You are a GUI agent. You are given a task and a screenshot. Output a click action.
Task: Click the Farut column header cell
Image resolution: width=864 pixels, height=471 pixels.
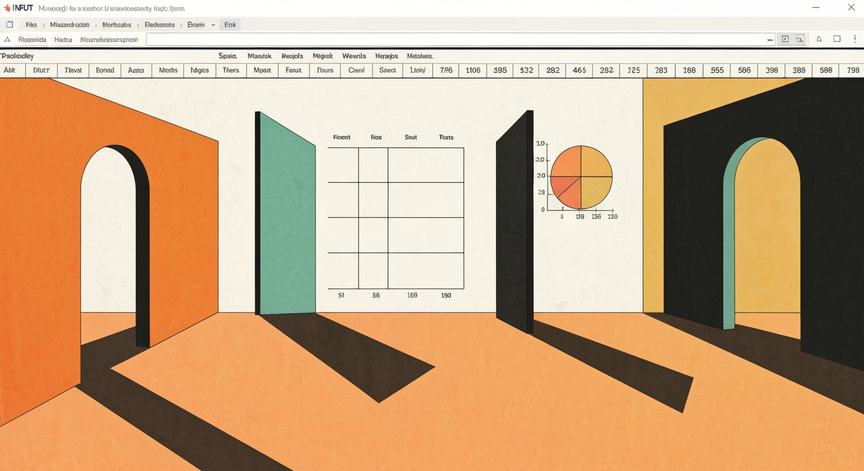pyautogui.click(x=294, y=70)
